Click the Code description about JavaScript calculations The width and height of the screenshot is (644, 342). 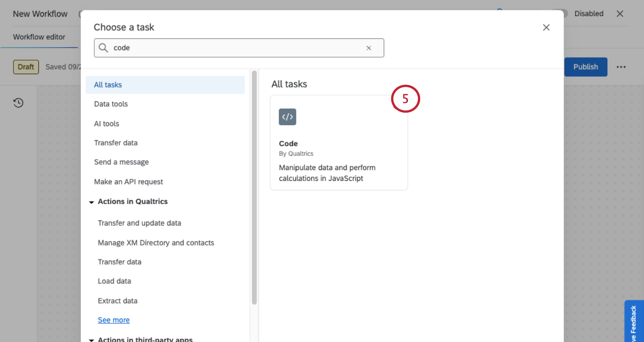click(x=327, y=173)
